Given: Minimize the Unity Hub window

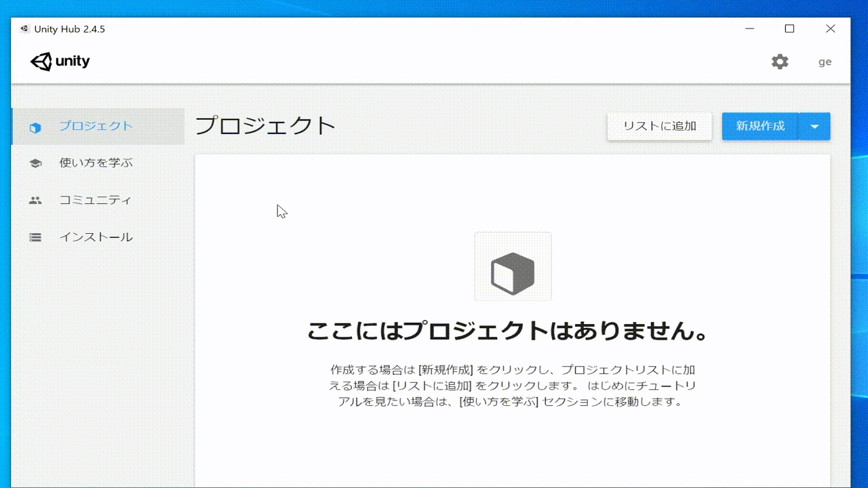Looking at the screenshot, I should (x=750, y=28).
